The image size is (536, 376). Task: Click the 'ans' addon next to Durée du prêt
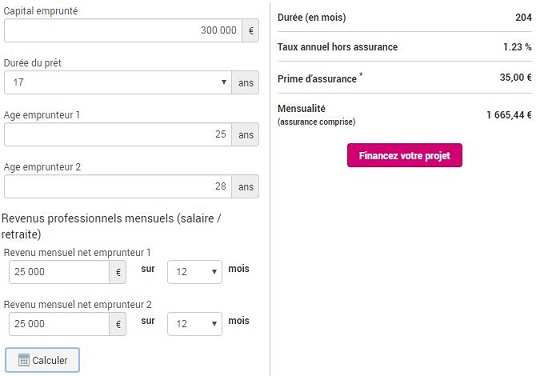245,82
